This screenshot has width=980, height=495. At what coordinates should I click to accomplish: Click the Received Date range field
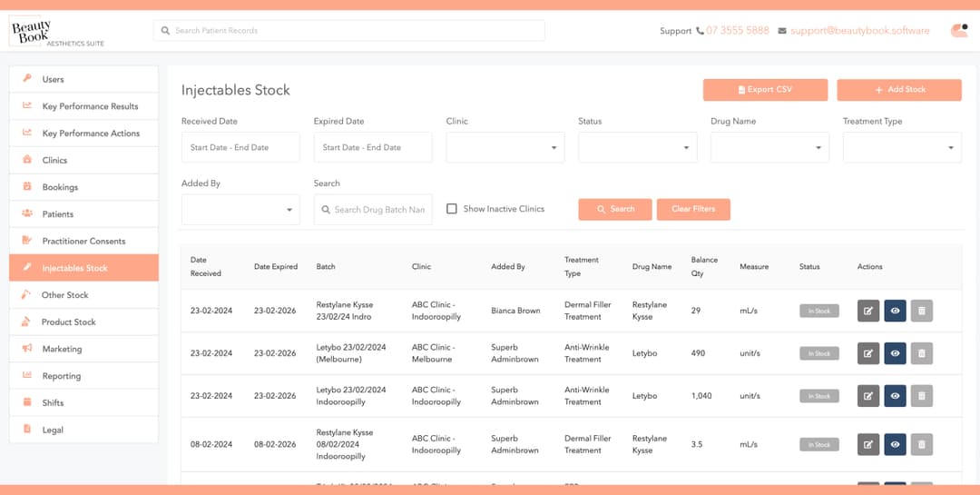tap(240, 147)
